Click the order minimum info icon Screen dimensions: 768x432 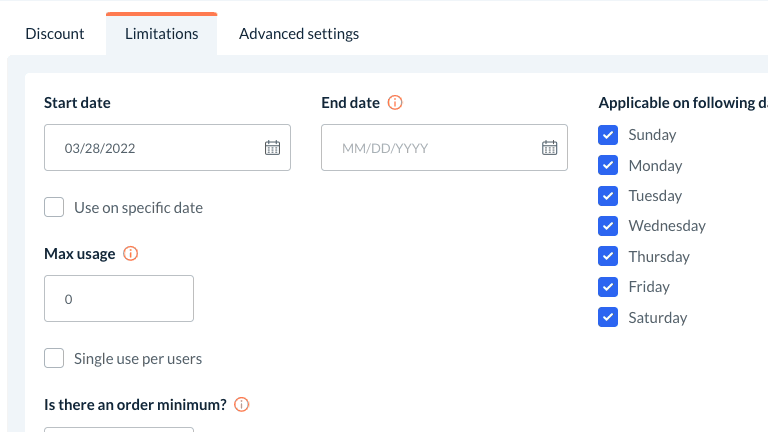[241, 405]
